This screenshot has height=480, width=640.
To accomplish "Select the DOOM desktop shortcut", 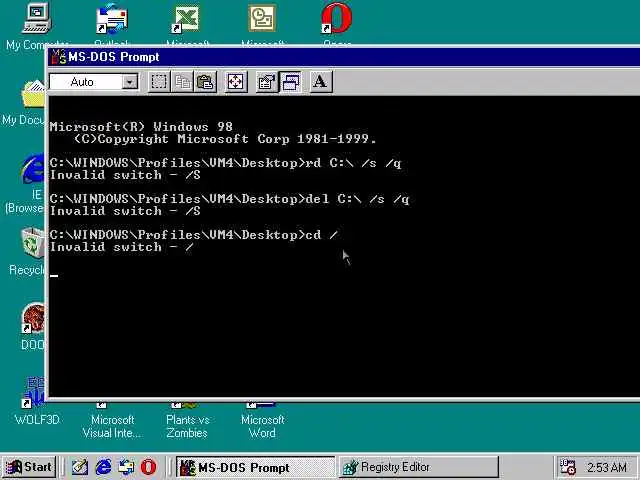I will 33,327.
